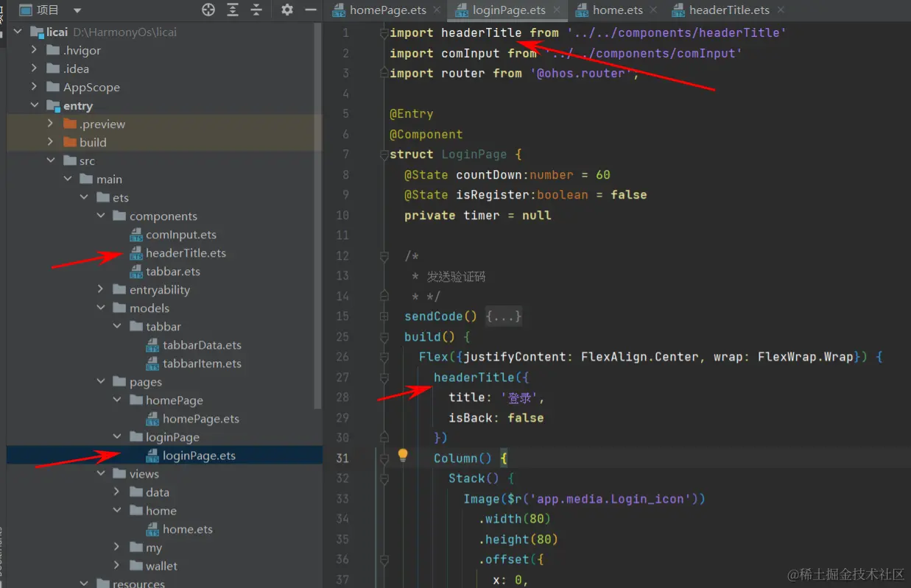This screenshot has height=588, width=911.
Task: Fold headerTitle block at line 27
Action: (x=384, y=378)
